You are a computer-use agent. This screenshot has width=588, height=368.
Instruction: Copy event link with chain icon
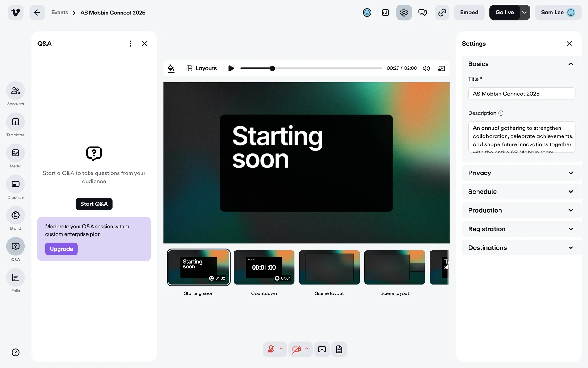[442, 13]
